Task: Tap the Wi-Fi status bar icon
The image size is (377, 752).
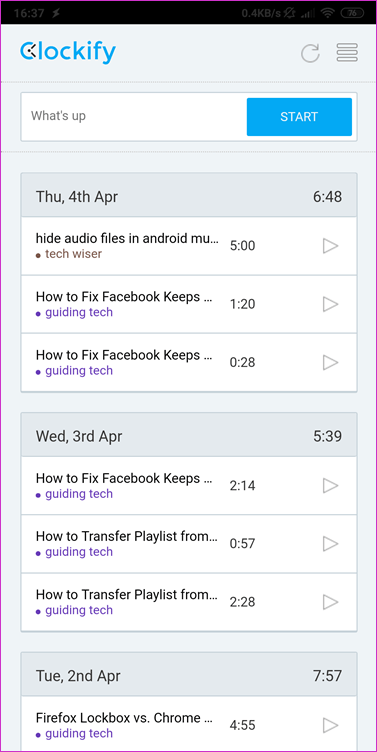Action: tap(328, 13)
